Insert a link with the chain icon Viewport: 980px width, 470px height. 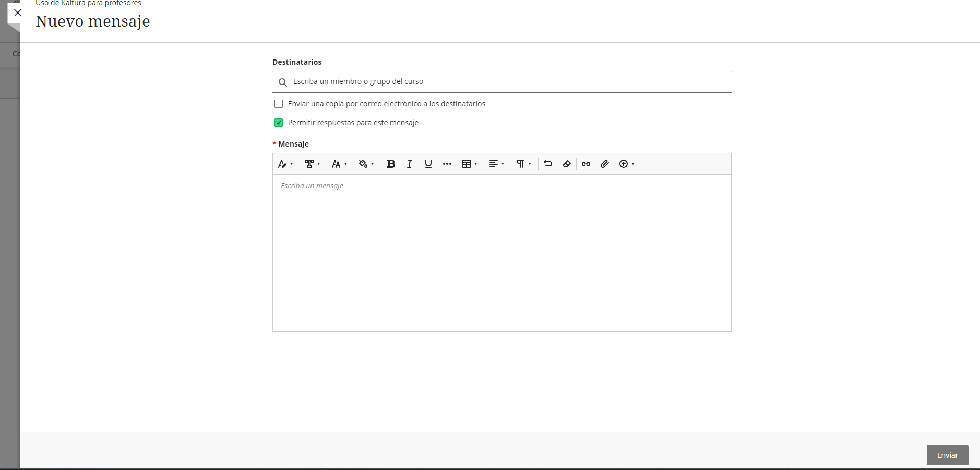point(586,164)
